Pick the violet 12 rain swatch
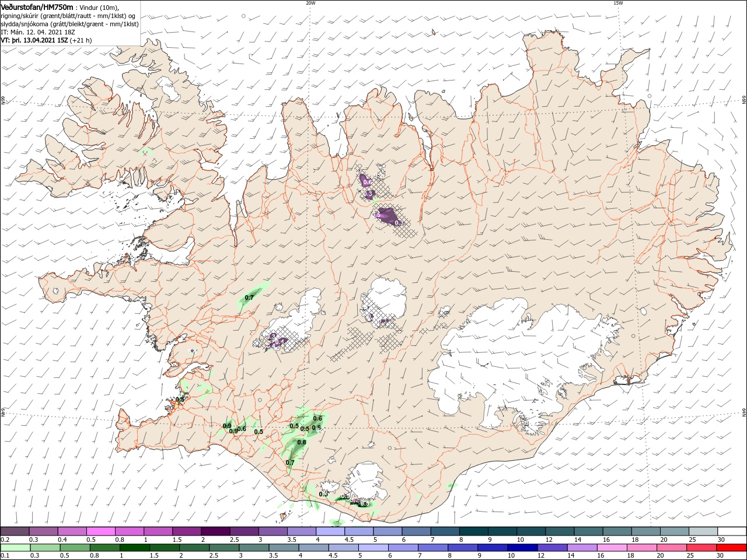Image resolution: width=747 pixels, height=560 pixels. (x=551, y=548)
